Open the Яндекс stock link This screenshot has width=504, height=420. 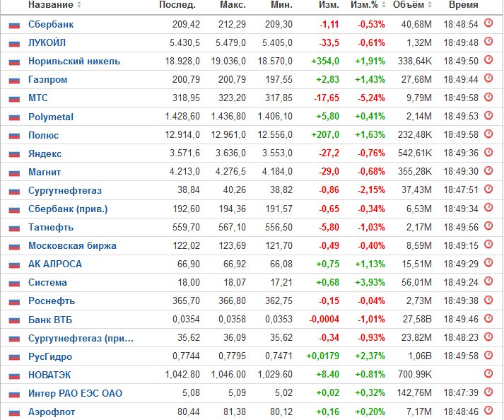click(45, 153)
